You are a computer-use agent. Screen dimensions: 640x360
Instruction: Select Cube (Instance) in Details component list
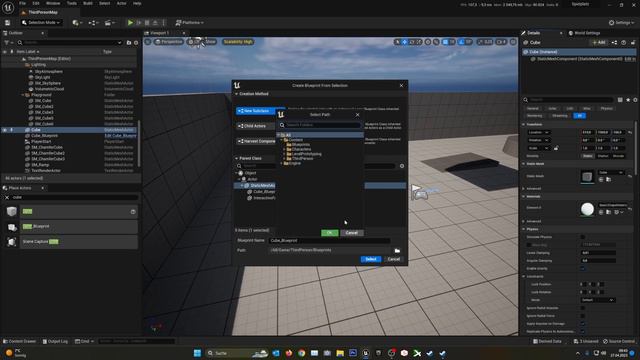click(579, 52)
